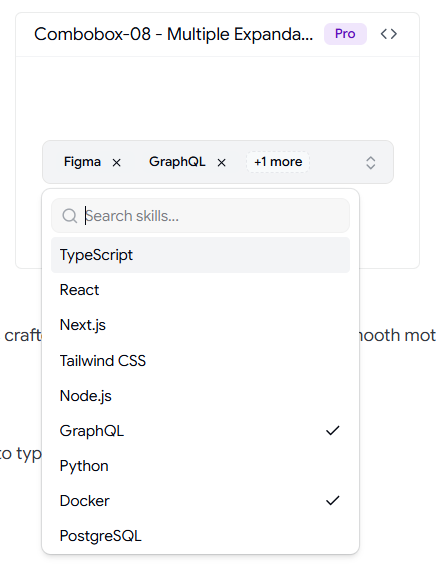Screen dimensions: 436x567
Task: Remove the GraphQL tag with its X
Action: [222, 163]
